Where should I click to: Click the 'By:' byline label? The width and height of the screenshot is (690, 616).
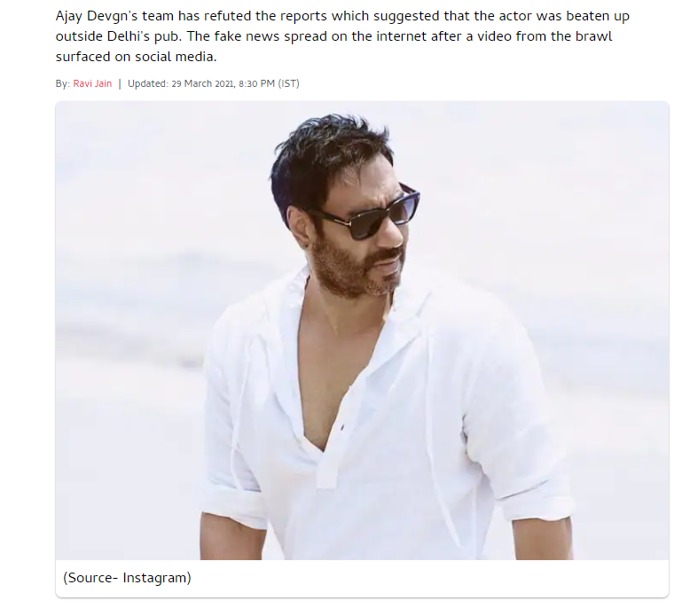click(62, 83)
